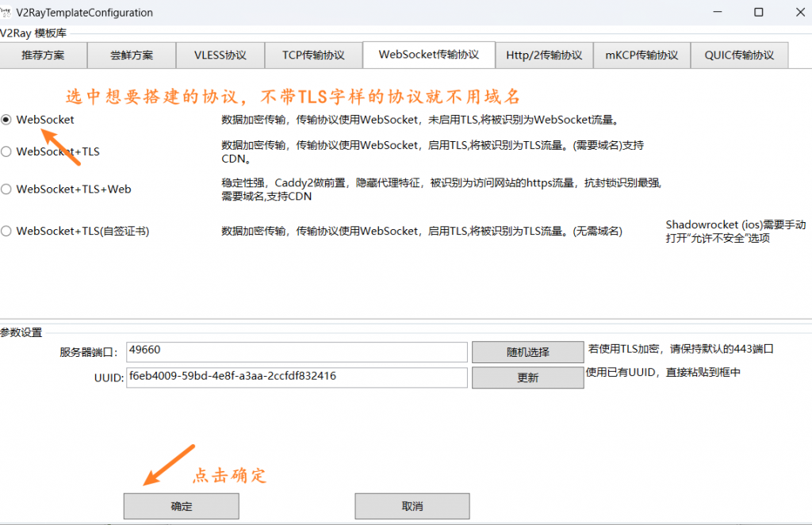Click the 随机选择 random port button
The height and width of the screenshot is (525, 812).
tap(527, 352)
